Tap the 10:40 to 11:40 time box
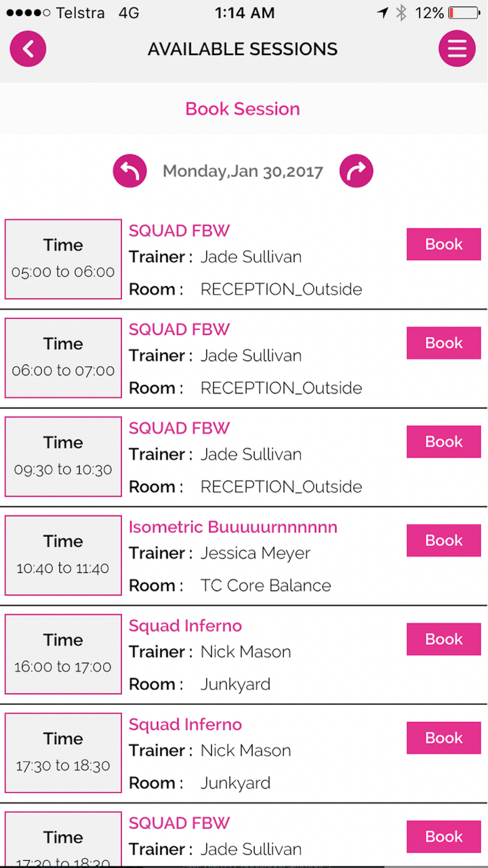 63,556
